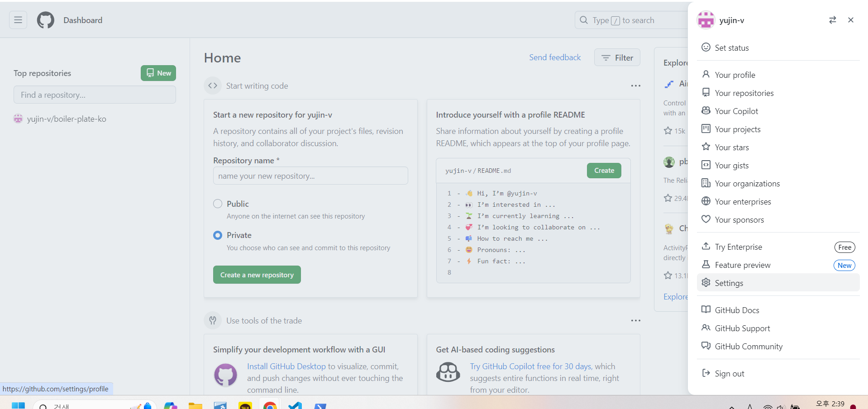
Task: Click the GitHub Support people icon
Action: [x=706, y=328]
